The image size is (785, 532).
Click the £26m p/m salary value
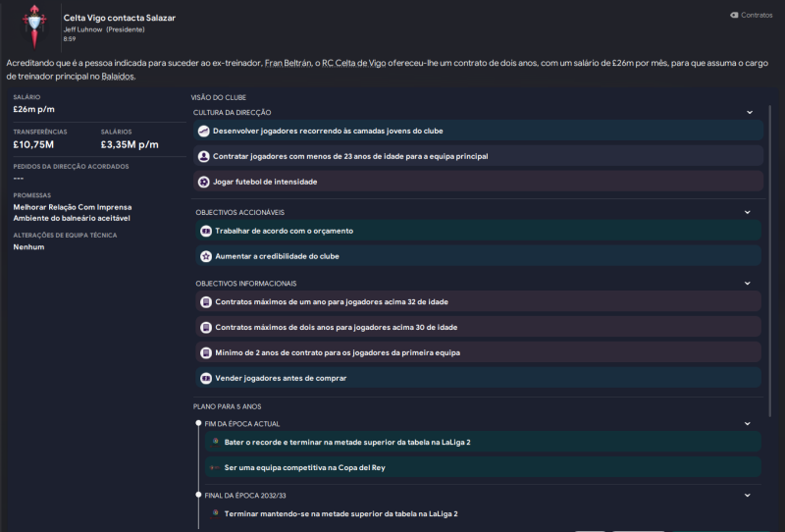point(34,109)
